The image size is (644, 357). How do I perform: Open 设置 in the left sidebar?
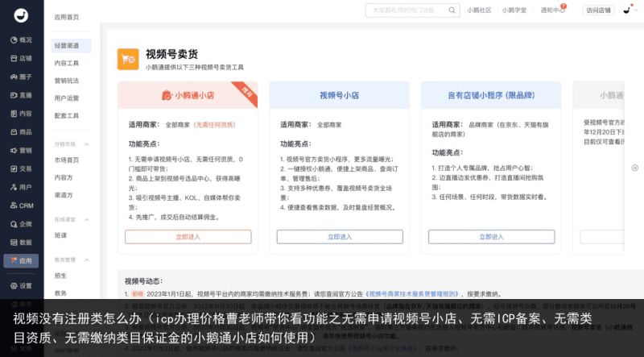click(21, 286)
